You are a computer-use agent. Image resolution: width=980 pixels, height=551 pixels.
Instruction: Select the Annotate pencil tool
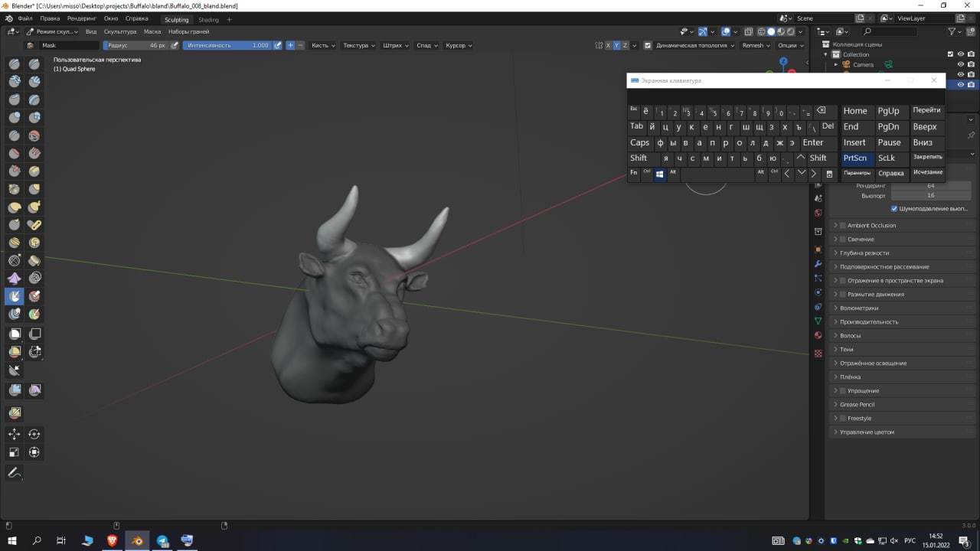15,473
